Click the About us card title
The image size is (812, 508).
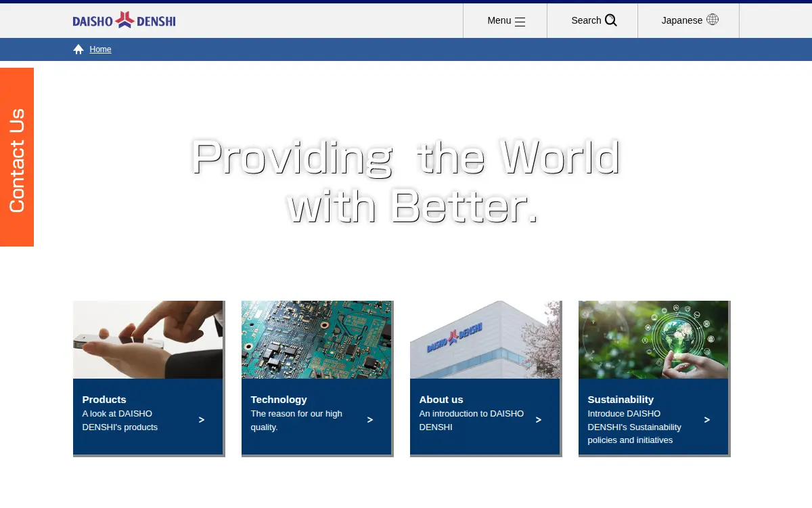coord(441,400)
